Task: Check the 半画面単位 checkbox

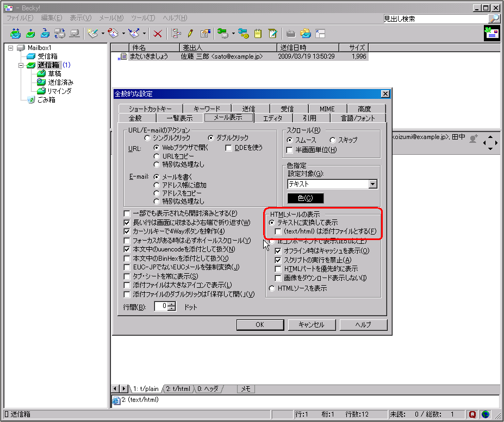Action: [290, 150]
